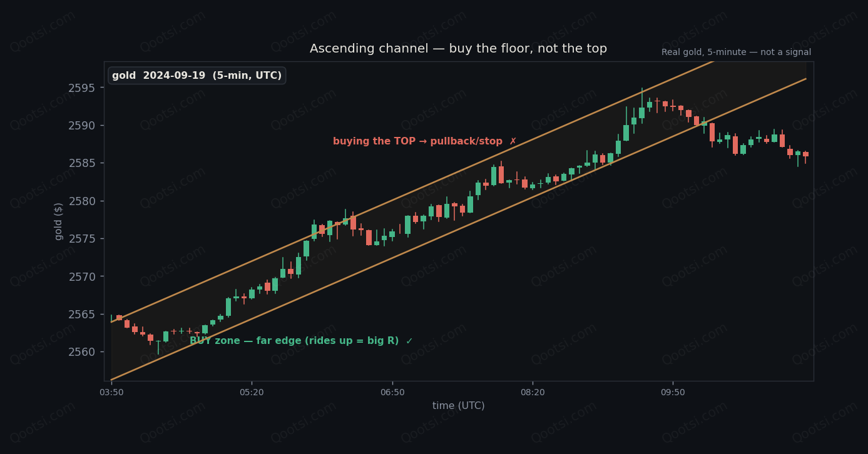Click the 2580 price axis label

[x=81, y=201]
